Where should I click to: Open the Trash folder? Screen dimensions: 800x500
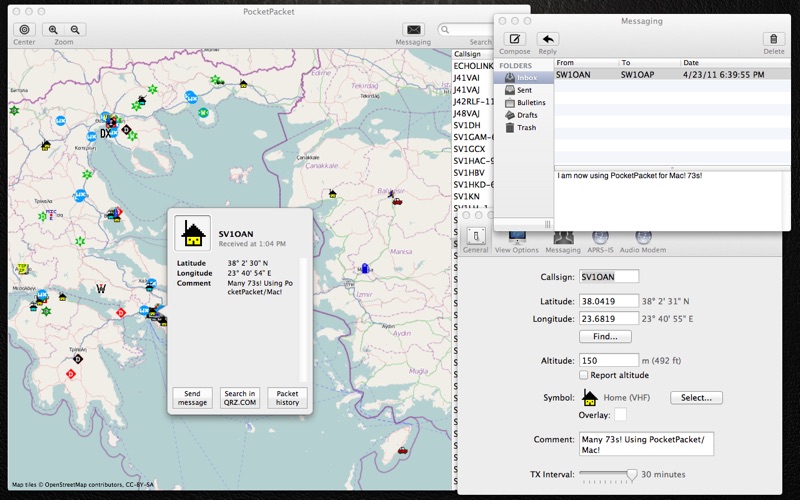(x=526, y=128)
